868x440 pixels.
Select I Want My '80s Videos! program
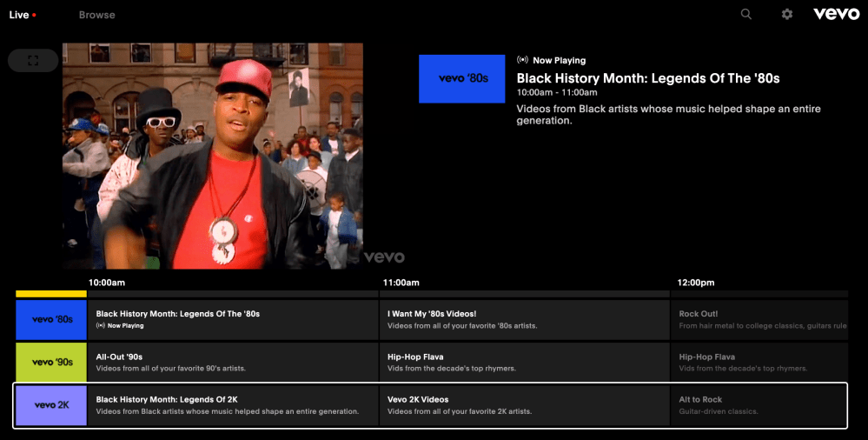pyautogui.click(x=524, y=319)
